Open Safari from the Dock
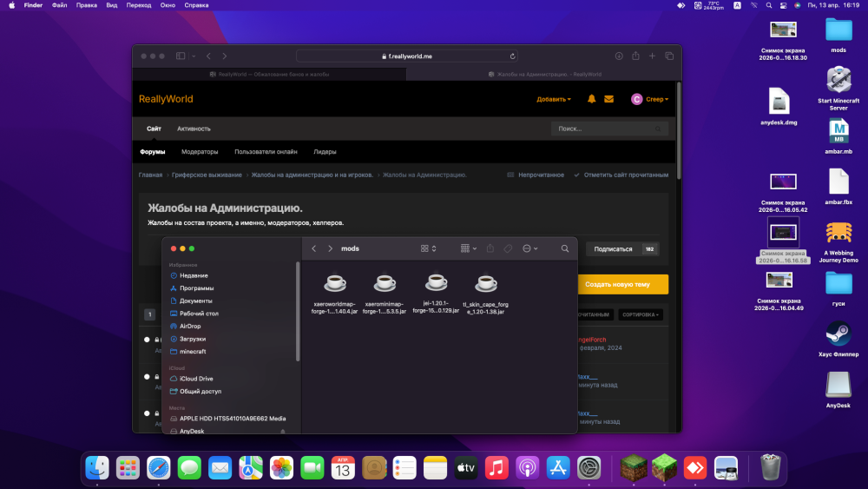Image resolution: width=868 pixels, height=489 pixels. [x=158, y=468]
